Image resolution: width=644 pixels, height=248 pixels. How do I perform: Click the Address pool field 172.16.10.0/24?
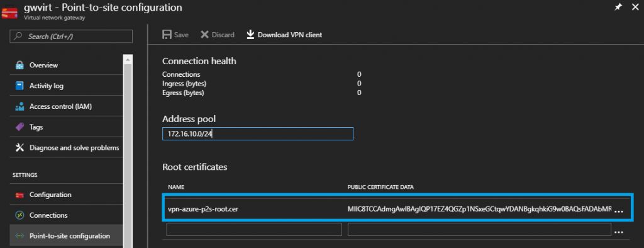tap(257, 133)
